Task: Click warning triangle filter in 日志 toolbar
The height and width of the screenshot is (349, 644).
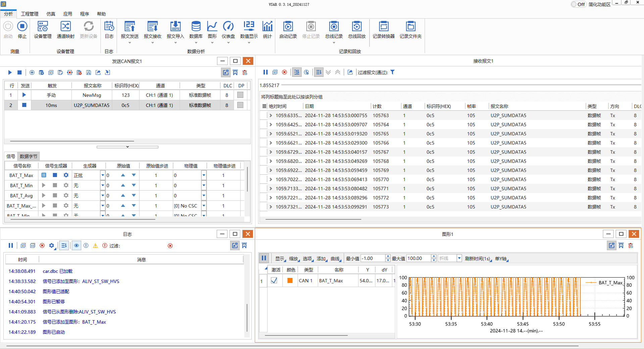Action: [95, 245]
